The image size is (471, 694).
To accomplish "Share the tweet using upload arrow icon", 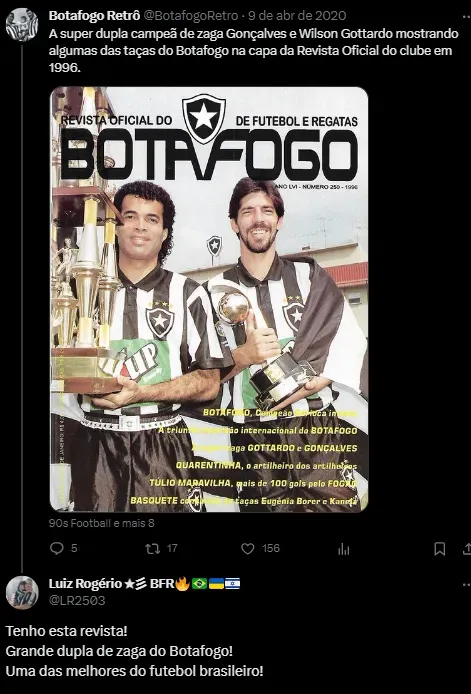I will (467, 549).
